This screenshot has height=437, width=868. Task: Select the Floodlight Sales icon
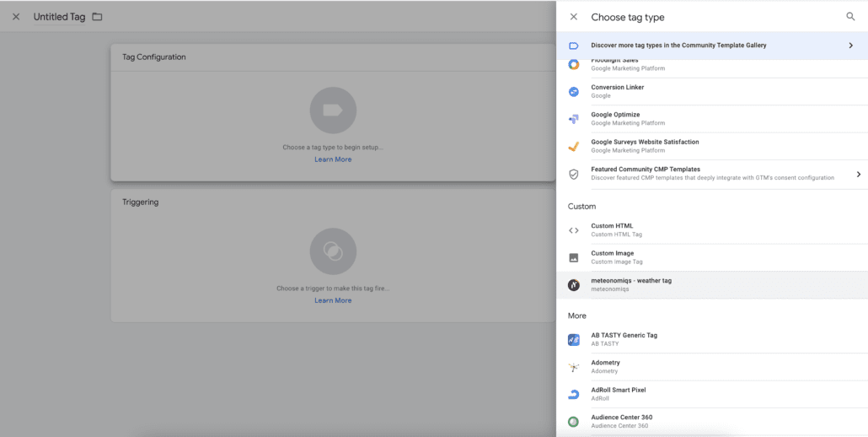[x=574, y=64]
